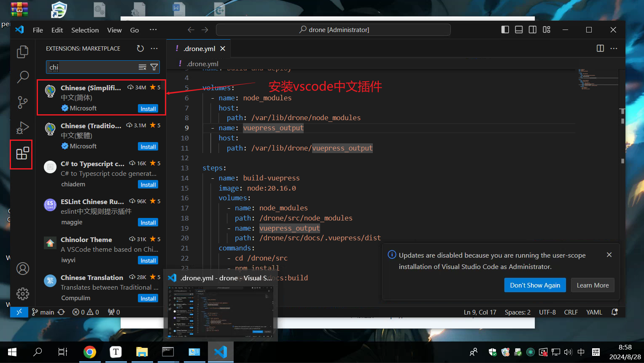Toggle secondary side bar visibility

[x=533, y=30]
